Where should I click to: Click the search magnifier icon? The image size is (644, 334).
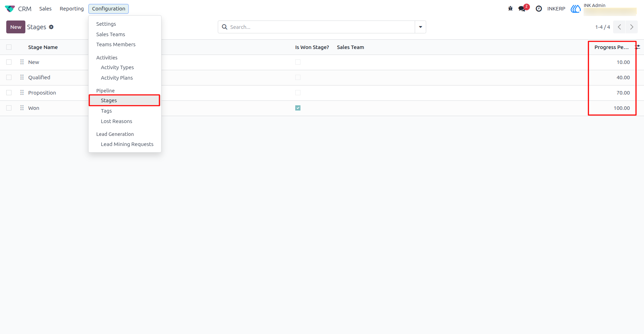click(225, 27)
